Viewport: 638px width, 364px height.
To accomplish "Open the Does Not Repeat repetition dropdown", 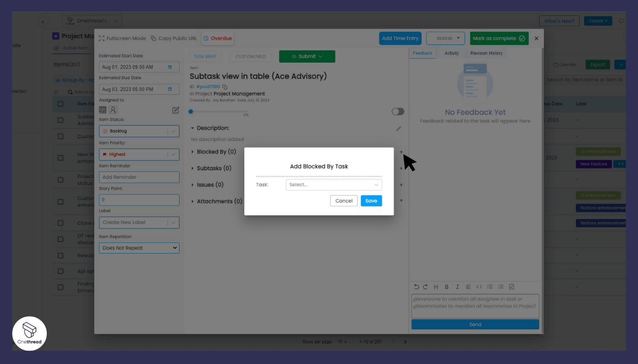I will 139,248.
